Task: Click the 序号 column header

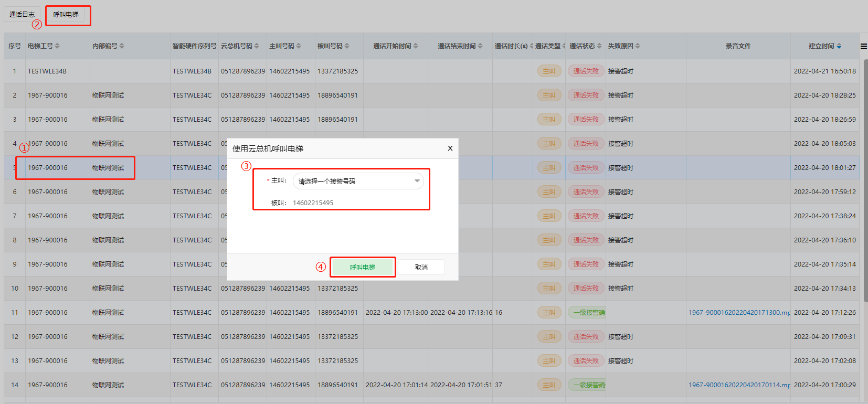Action: (15, 46)
